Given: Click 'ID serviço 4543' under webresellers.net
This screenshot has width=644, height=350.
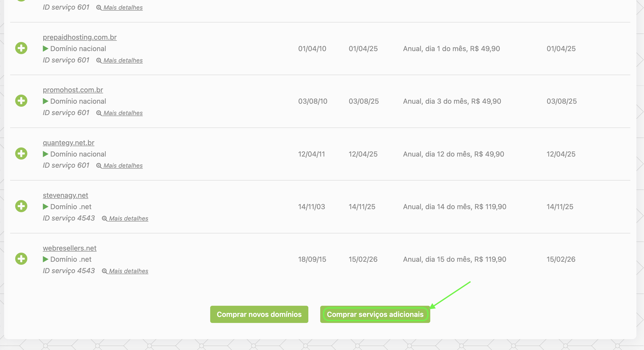Looking at the screenshot, I should click(69, 271).
